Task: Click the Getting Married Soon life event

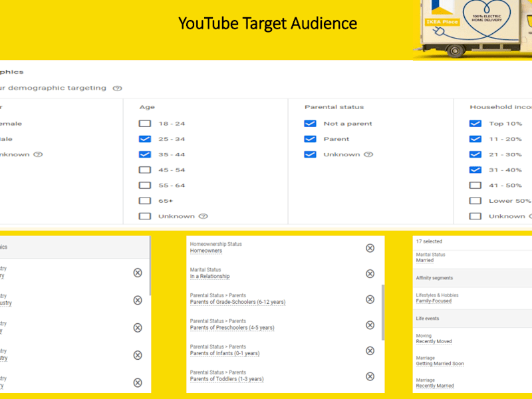Action: coord(440,364)
